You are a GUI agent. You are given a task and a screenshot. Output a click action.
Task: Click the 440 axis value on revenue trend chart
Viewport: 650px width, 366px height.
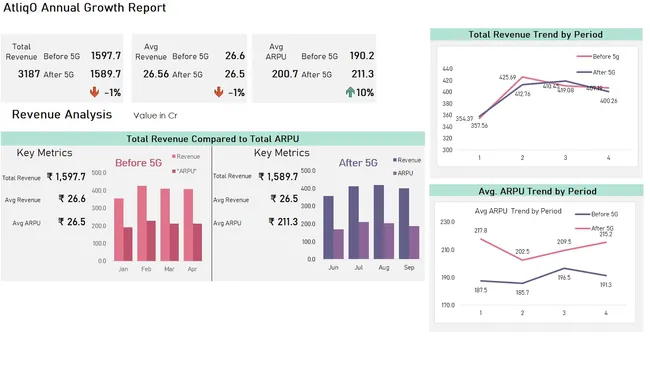click(447, 69)
